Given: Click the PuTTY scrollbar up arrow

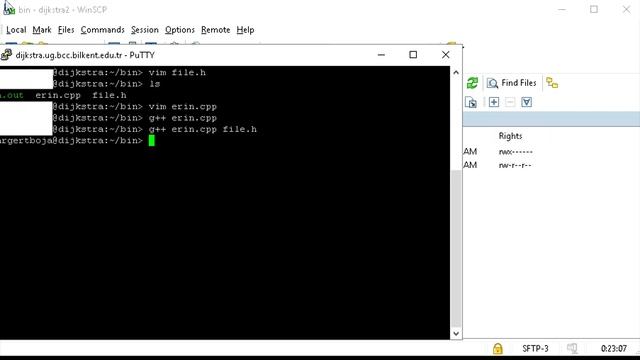Looking at the screenshot, I should click(x=456, y=73).
